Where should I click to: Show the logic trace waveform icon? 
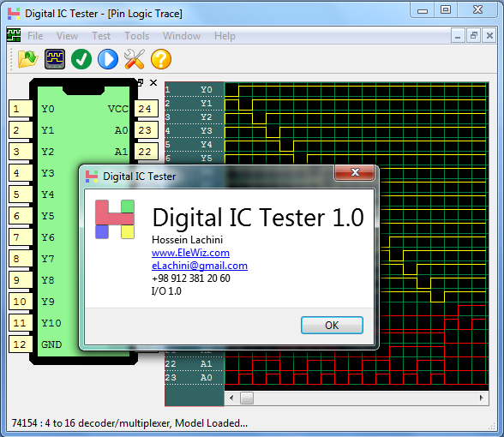pyautogui.click(x=55, y=59)
